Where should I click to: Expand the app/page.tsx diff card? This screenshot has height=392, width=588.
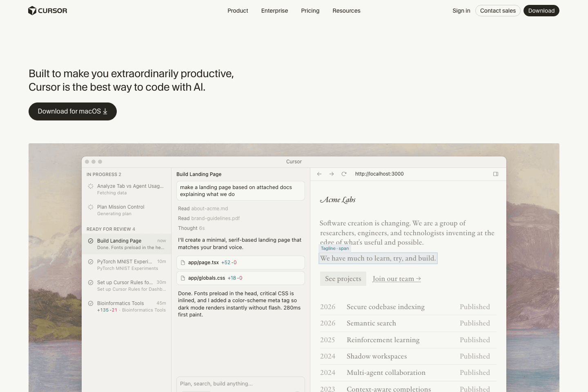click(x=241, y=262)
